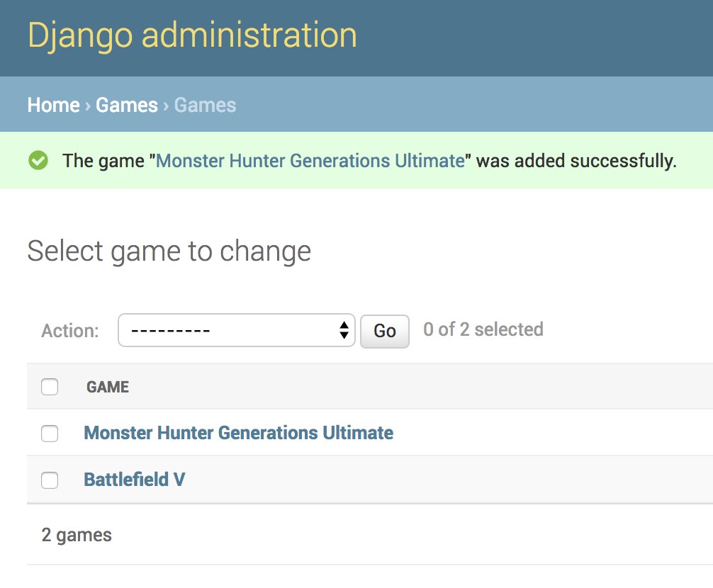Screen dimensions: 713x588
Task: Go to Home in breadcrumbs
Action: pos(54,105)
